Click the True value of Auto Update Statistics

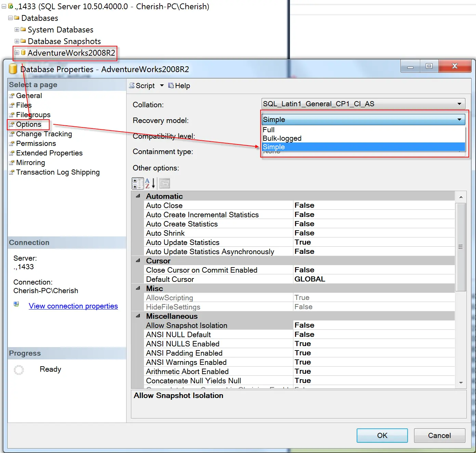pos(303,242)
